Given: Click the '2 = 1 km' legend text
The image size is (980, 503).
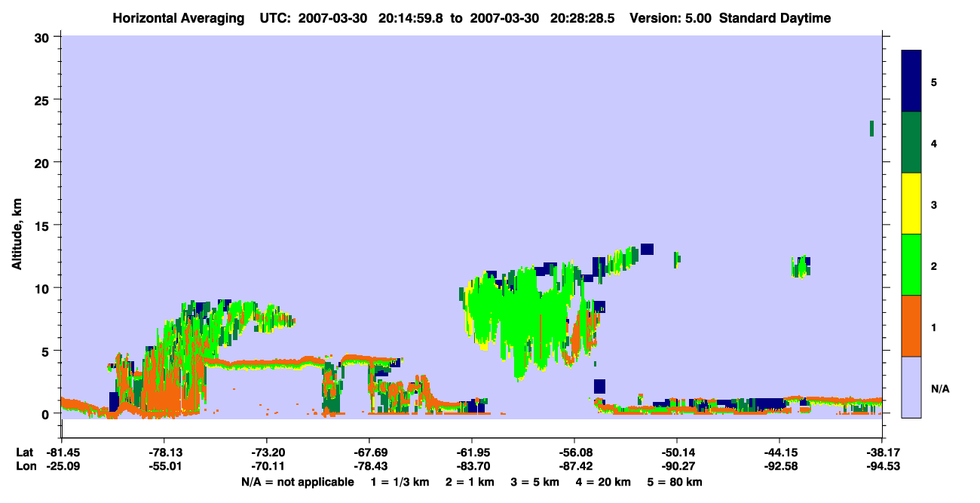Looking at the screenshot, I should tap(470, 482).
